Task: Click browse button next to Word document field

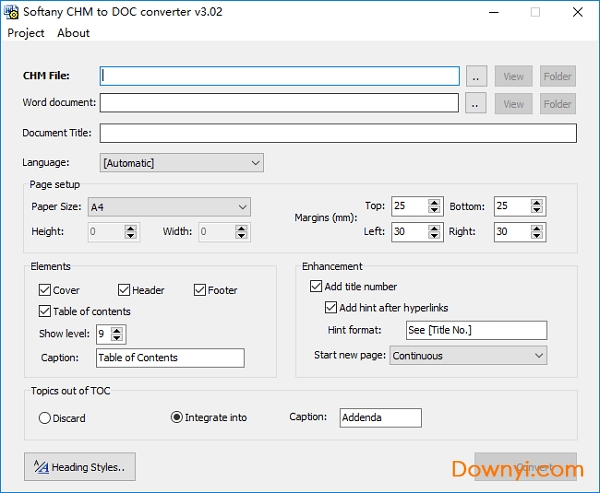Action: [x=477, y=103]
